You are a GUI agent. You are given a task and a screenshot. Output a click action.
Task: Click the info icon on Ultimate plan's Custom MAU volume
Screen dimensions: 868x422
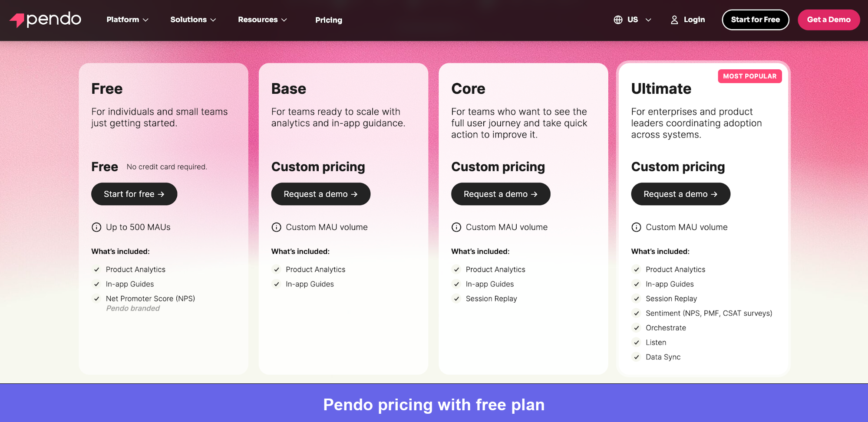pyautogui.click(x=636, y=227)
